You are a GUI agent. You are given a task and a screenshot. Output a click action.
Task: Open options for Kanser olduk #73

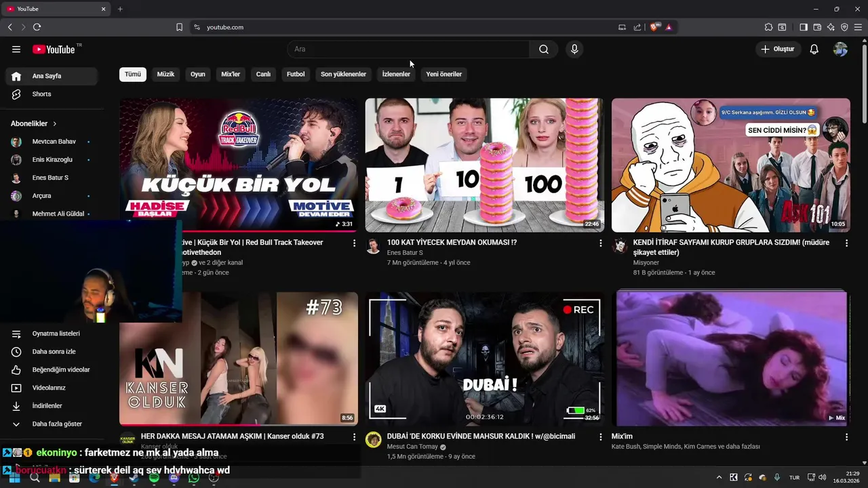pos(354,437)
